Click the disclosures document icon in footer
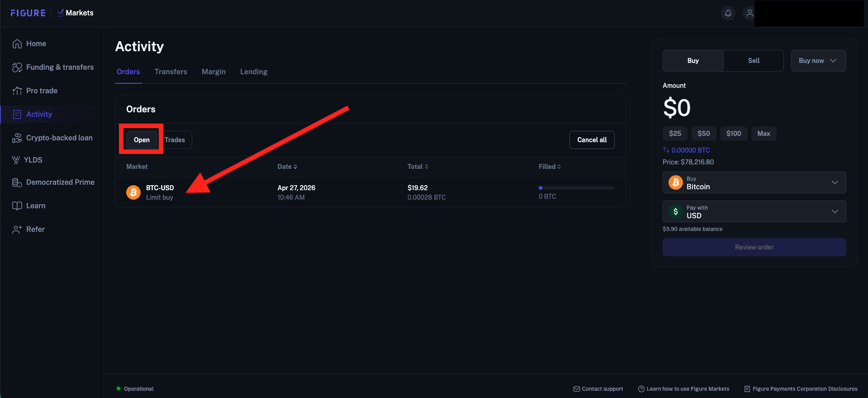868x398 pixels. (x=747, y=389)
